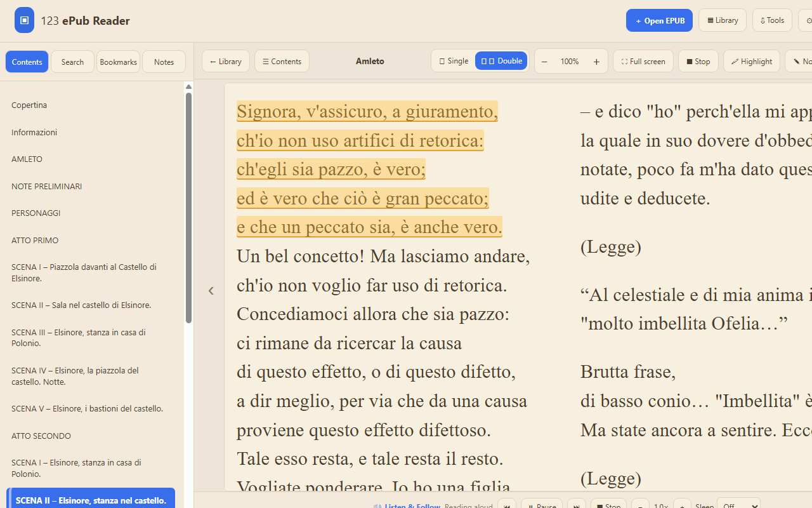The image size is (812, 508).
Task: Open the Copertina chapter
Action: pyautogui.click(x=91, y=105)
